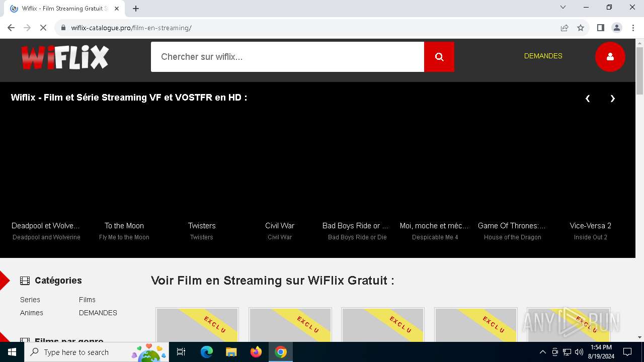Screen dimensions: 644x362
Task: Focus the Chercher sur wiflix search field
Action: pyautogui.click(x=287, y=57)
